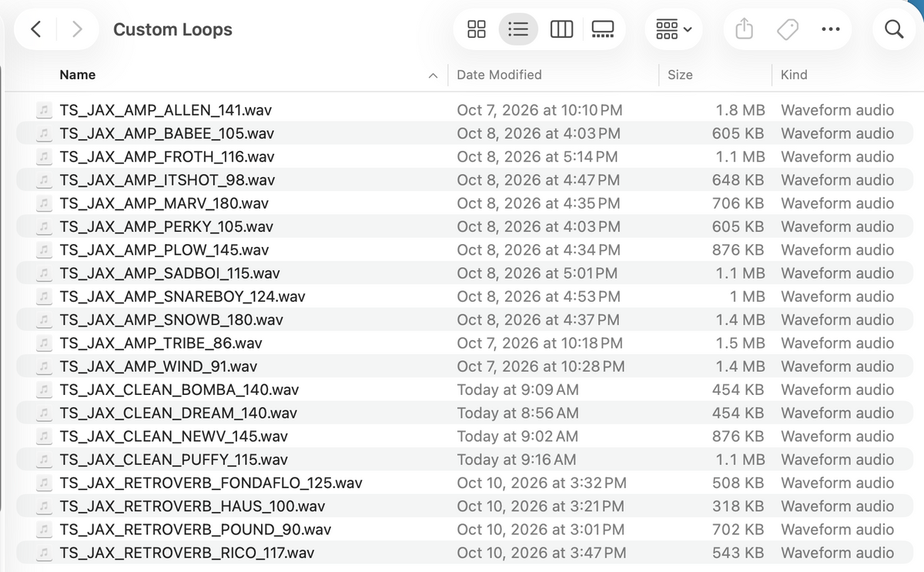
Task: Click audio file icon for TS_JAX_AMP_WIND_91.wav
Action: pyautogui.click(x=45, y=366)
